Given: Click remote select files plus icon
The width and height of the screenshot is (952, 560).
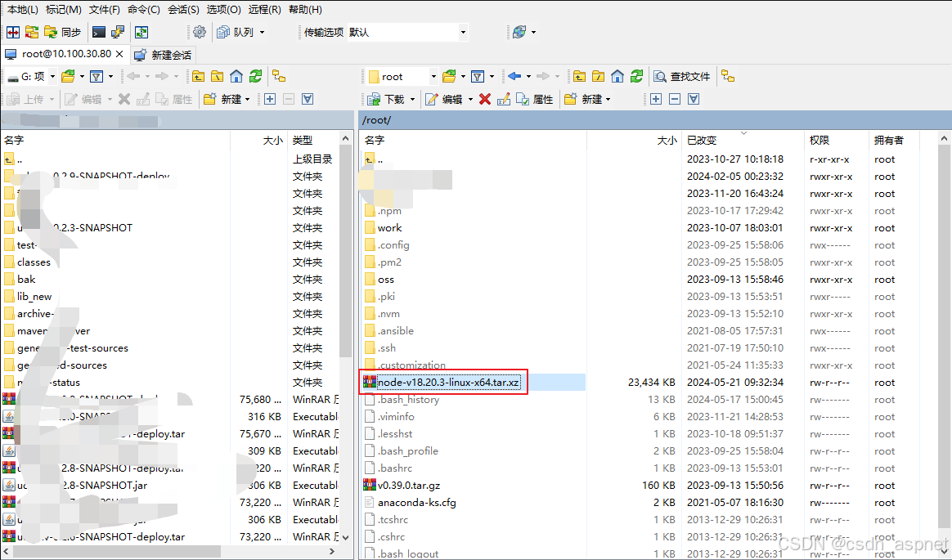Looking at the screenshot, I should tap(656, 99).
